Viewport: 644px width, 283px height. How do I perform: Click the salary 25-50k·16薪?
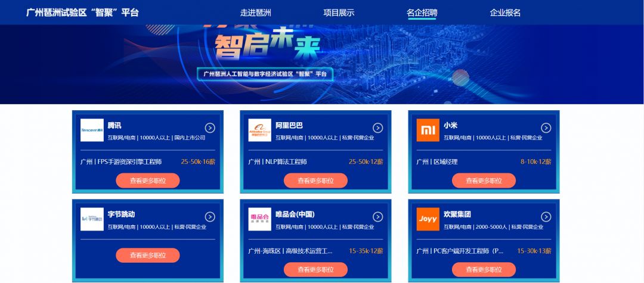coord(198,162)
